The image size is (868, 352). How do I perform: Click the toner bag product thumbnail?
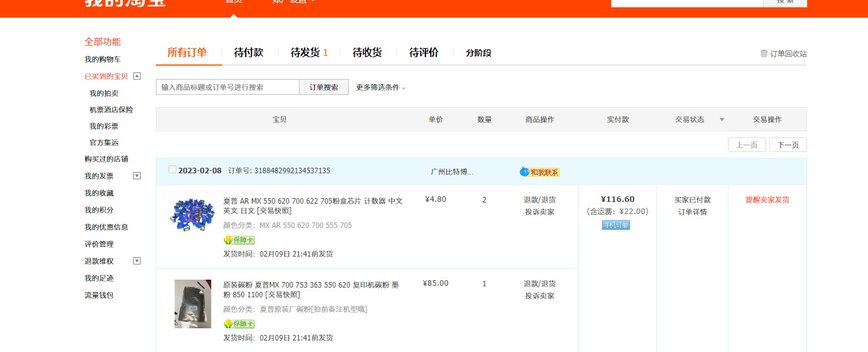click(x=193, y=304)
